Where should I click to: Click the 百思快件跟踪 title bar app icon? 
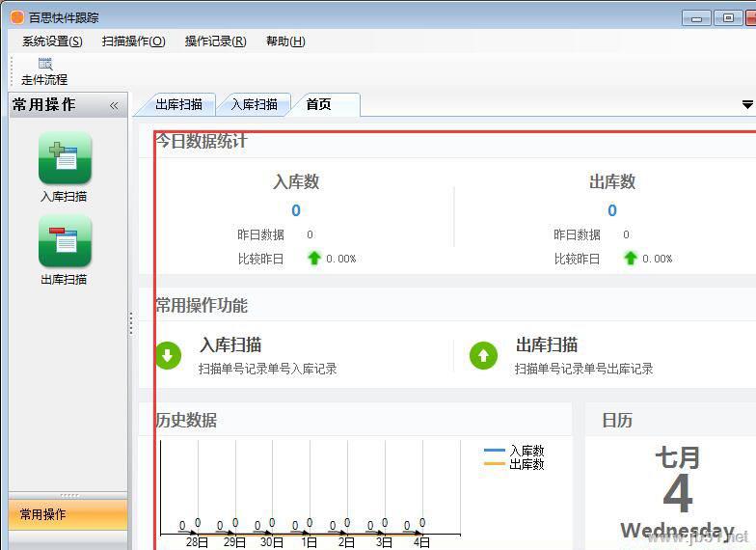click(17, 17)
